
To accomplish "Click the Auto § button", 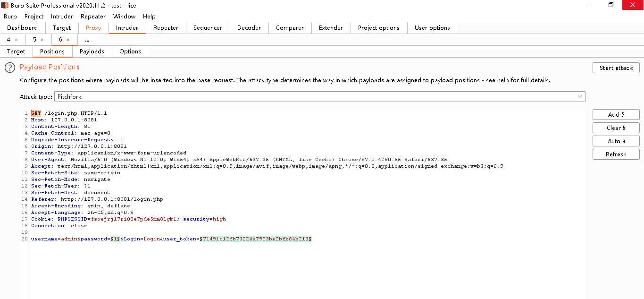I will click(x=616, y=141).
